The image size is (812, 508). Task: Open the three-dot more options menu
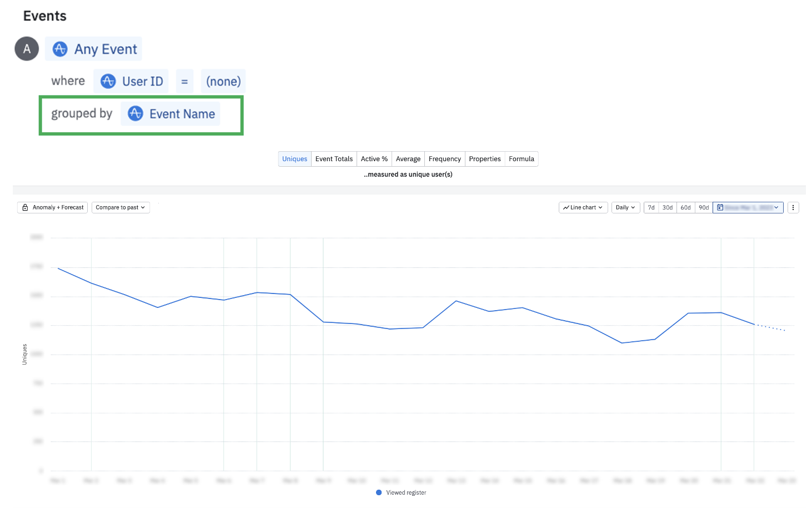point(793,207)
